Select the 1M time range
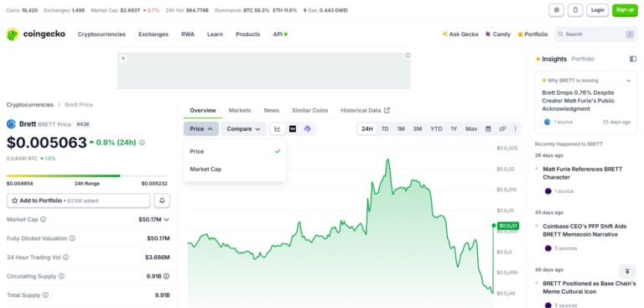Viewport: 644px width, 308px height. click(x=401, y=128)
